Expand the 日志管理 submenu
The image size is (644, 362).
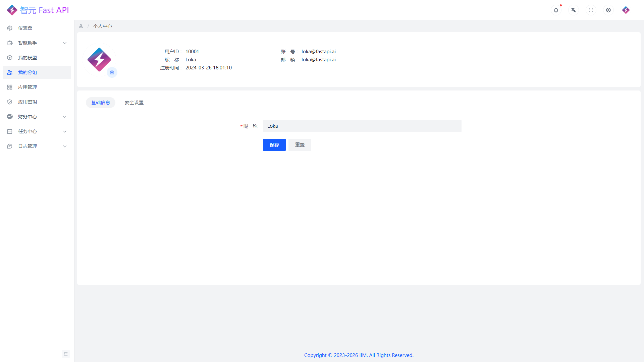point(37,146)
